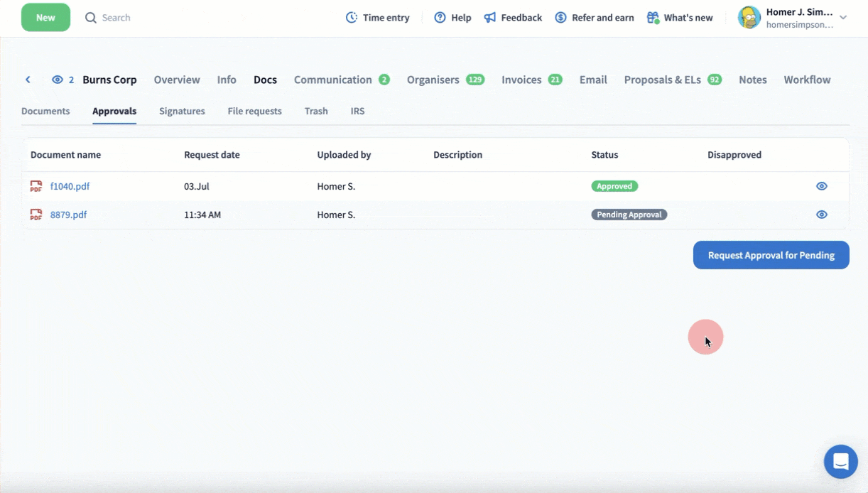Preview 8879.pdf using its eye icon
This screenshot has height=493, width=868.
pyautogui.click(x=821, y=215)
